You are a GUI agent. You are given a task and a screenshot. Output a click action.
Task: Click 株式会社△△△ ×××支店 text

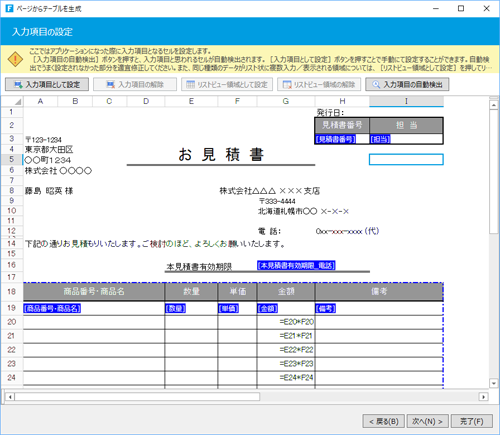(269, 191)
